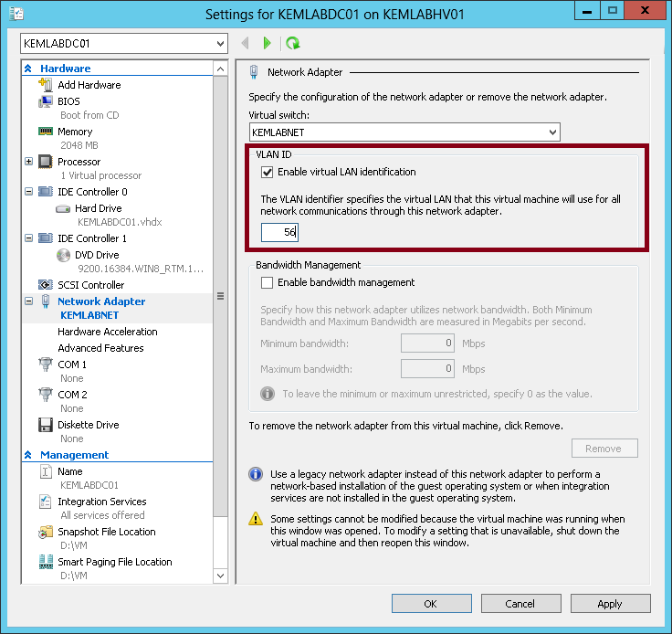Select Snapshot File Location item
Viewport: 672px width, 634px height.
point(107,532)
